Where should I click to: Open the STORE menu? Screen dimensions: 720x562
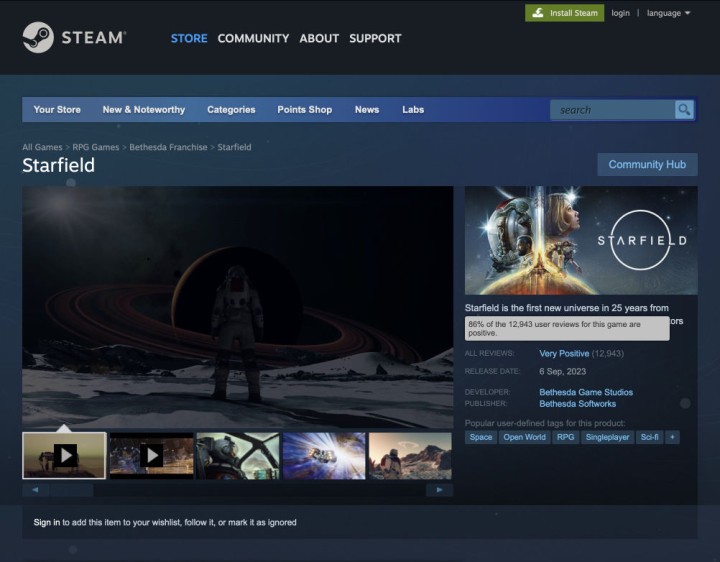coord(189,39)
